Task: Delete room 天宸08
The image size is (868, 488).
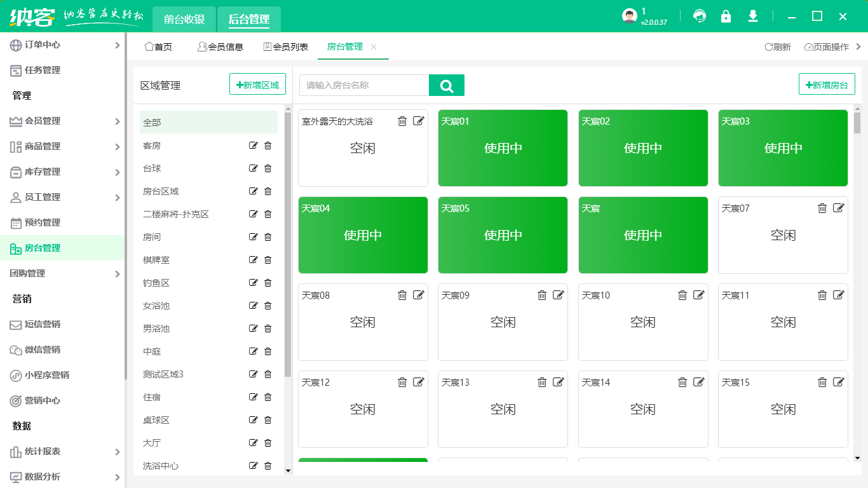Action: tap(402, 295)
